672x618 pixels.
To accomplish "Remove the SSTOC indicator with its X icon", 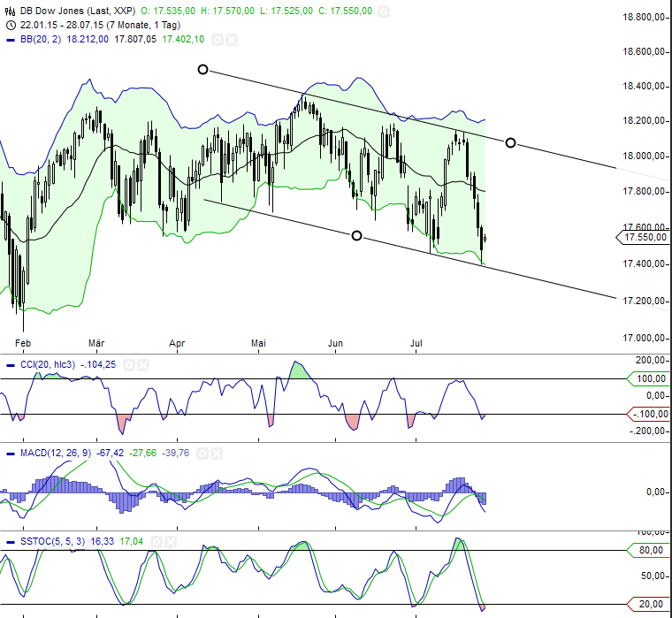I will pyautogui.click(x=171, y=542).
